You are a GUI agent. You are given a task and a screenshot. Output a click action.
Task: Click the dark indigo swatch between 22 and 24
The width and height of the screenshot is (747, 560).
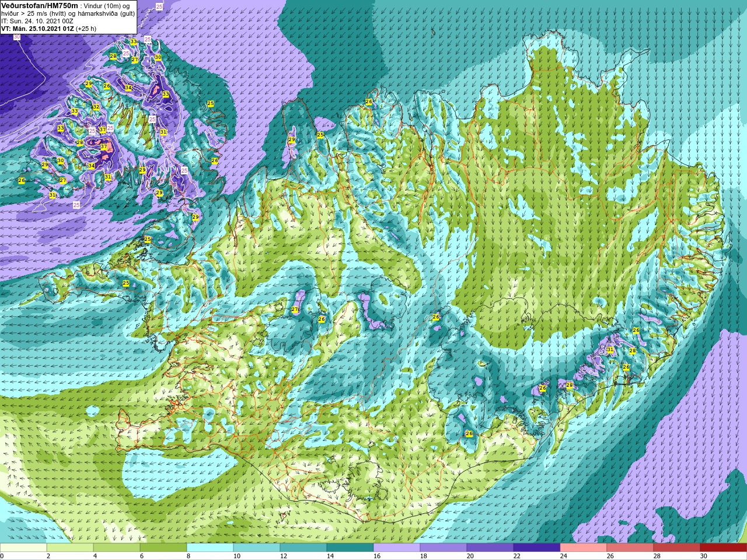[537, 548]
